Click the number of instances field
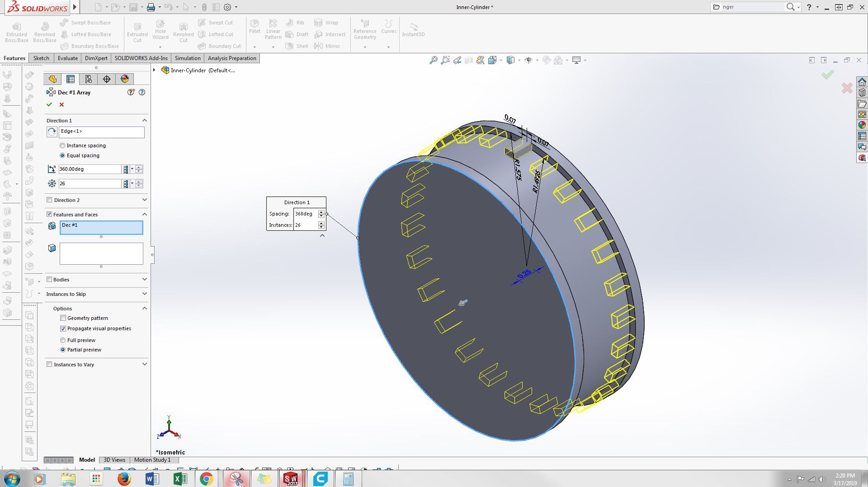 click(x=90, y=183)
